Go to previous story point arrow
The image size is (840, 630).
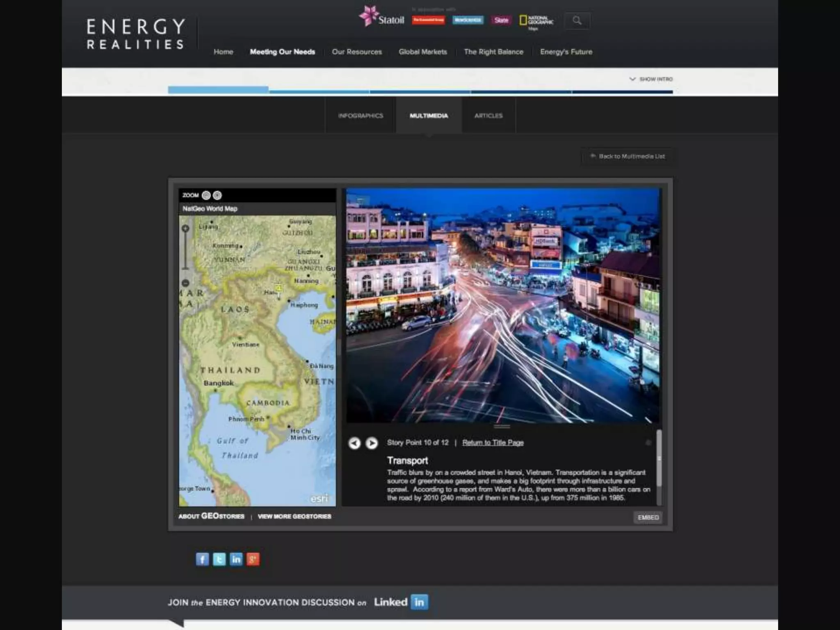point(354,443)
